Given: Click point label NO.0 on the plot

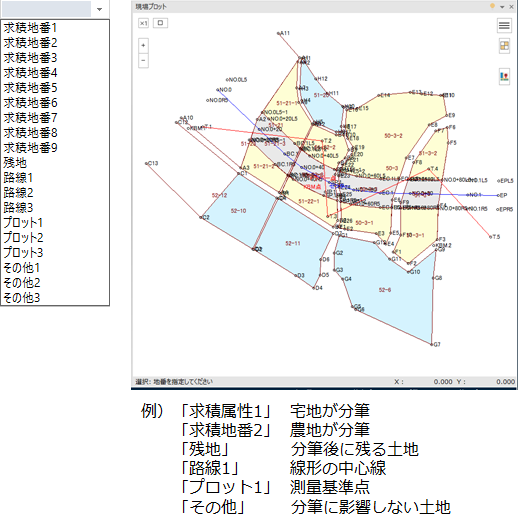Looking at the screenshot, I should tap(225, 90).
